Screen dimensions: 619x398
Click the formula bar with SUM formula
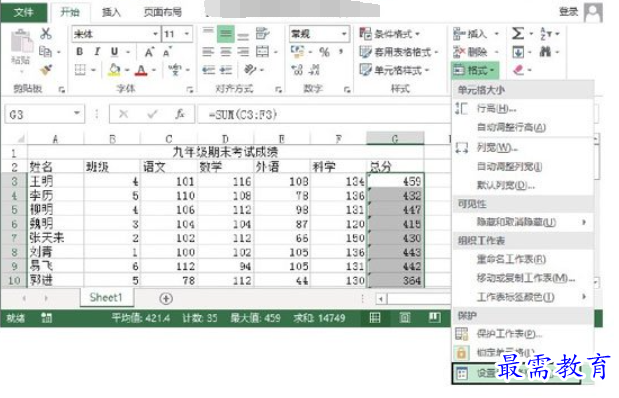point(323,115)
